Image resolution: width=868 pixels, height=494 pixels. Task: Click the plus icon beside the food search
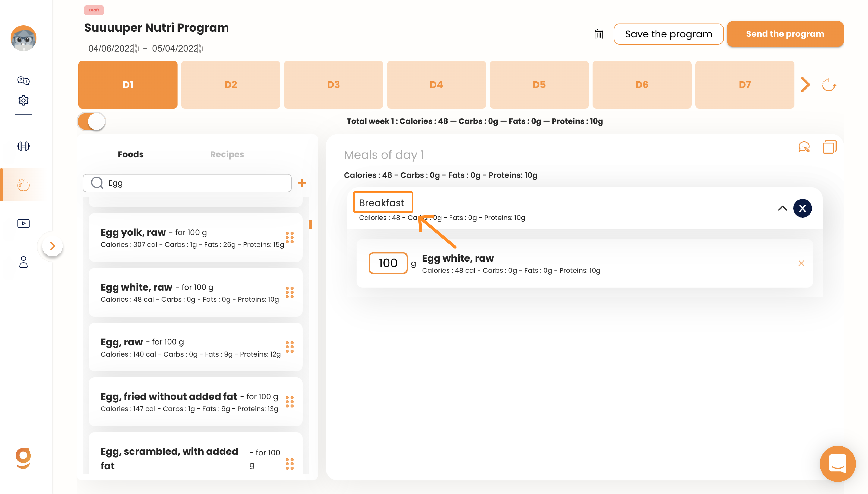tap(302, 183)
